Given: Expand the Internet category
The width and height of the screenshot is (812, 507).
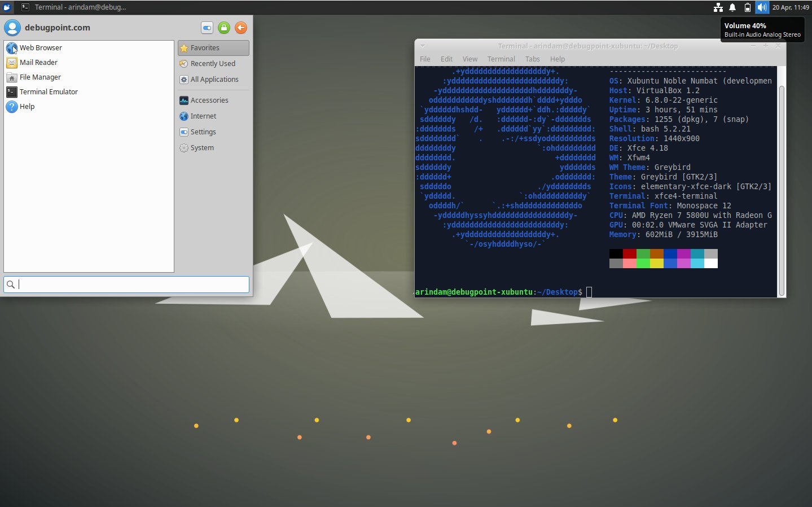Looking at the screenshot, I should (203, 116).
